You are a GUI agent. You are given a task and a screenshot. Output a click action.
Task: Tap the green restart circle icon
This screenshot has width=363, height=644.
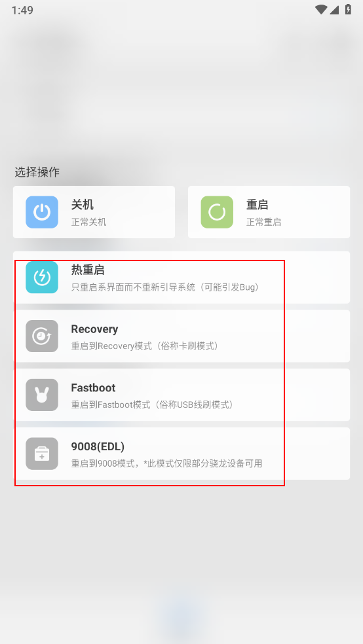click(x=217, y=212)
